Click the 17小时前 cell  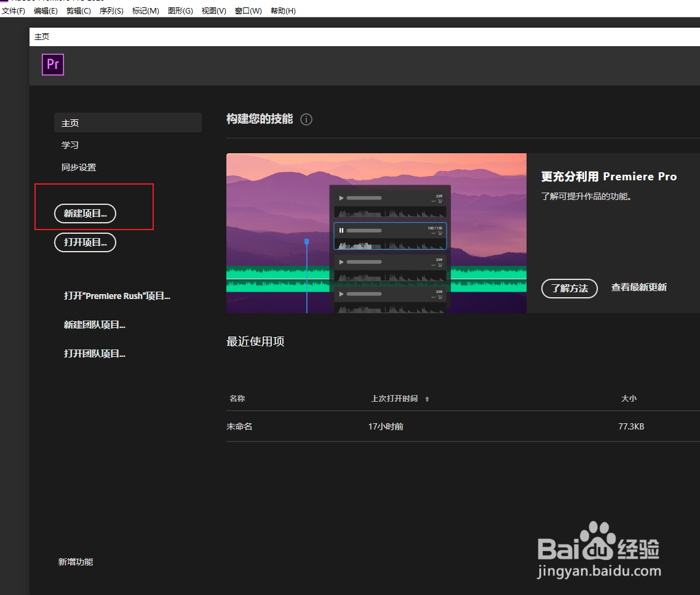(386, 426)
